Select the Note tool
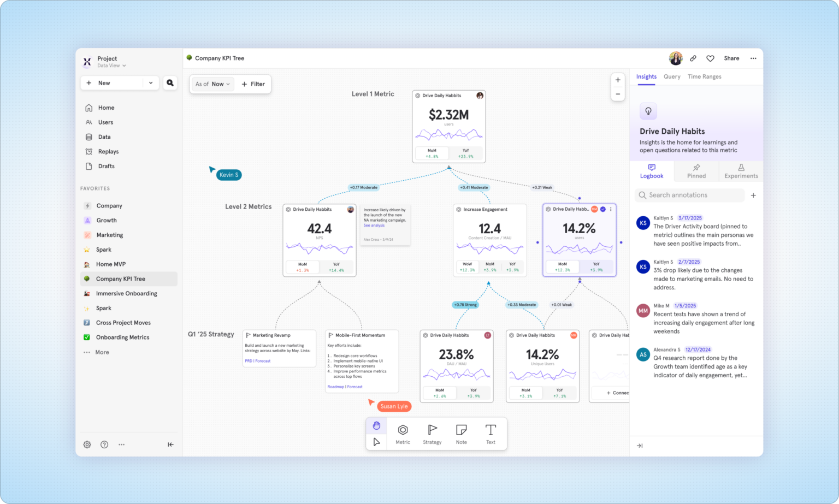The width and height of the screenshot is (839, 504). click(461, 433)
